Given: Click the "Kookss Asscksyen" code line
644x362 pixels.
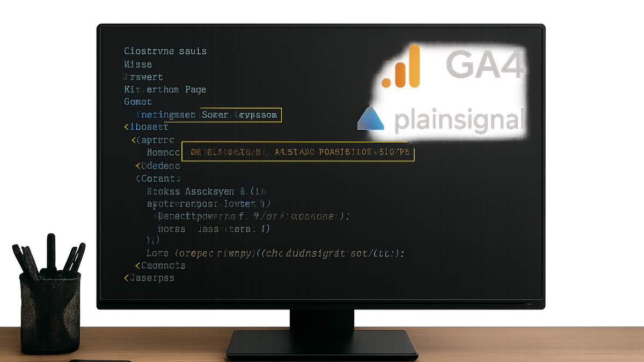Looking at the screenshot, I should tap(207, 191).
